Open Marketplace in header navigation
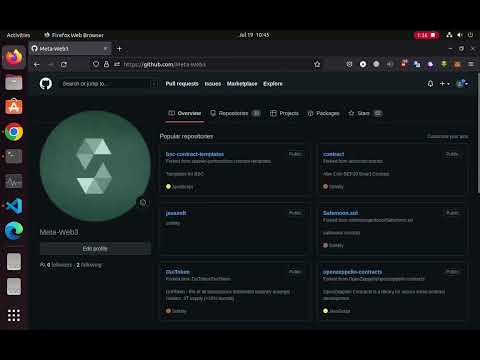This screenshot has height=360, width=480. coord(242,84)
